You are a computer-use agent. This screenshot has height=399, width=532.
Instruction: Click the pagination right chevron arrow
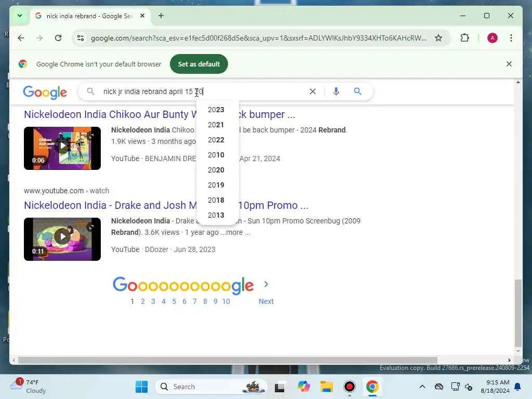[x=267, y=284]
